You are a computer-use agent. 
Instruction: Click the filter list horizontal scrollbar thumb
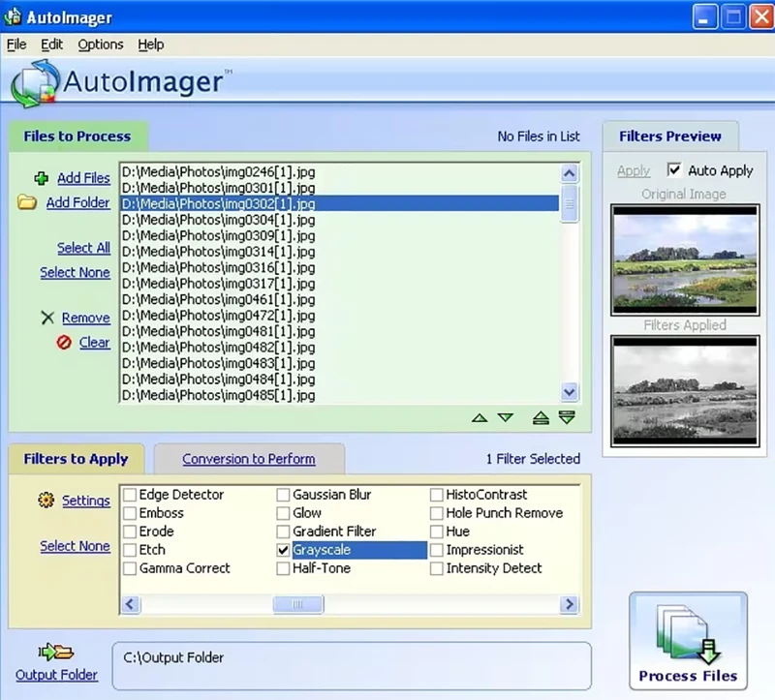tap(298, 604)
